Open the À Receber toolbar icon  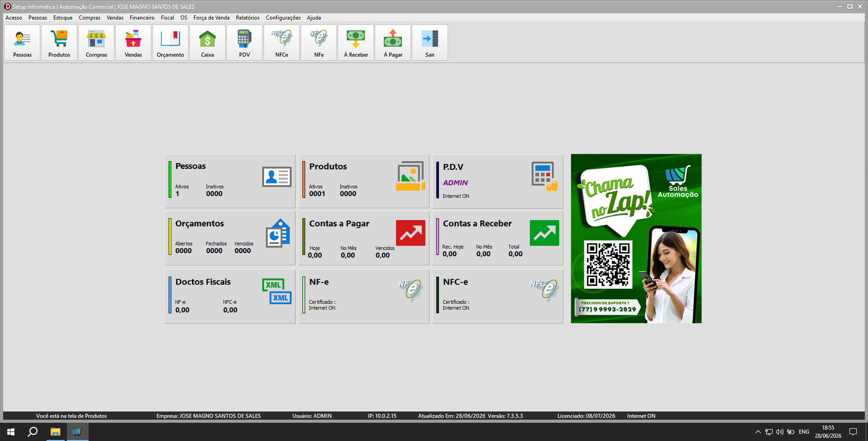[x=356, y=43]
